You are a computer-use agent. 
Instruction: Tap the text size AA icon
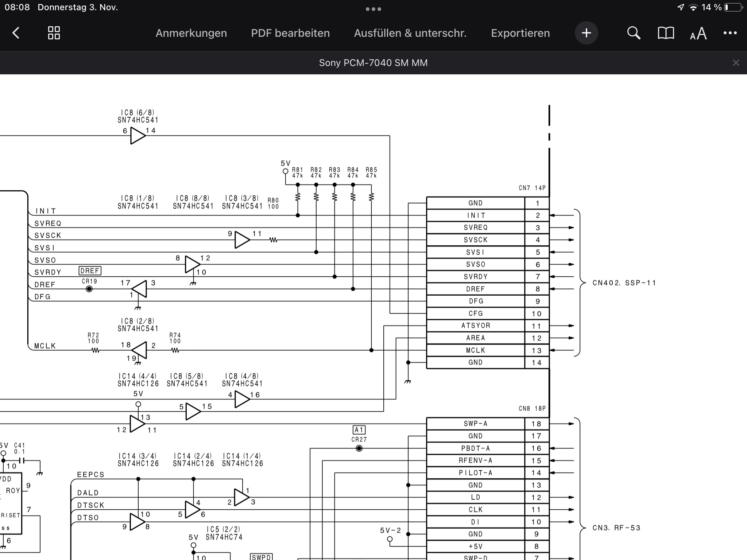coord(698,34)
